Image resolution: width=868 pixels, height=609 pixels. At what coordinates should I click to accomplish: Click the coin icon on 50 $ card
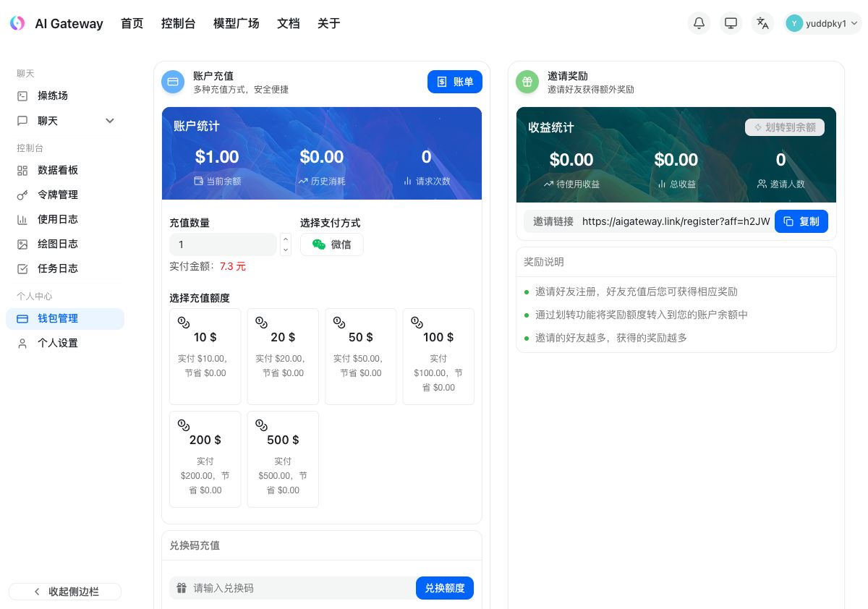(x=339, y=322)
